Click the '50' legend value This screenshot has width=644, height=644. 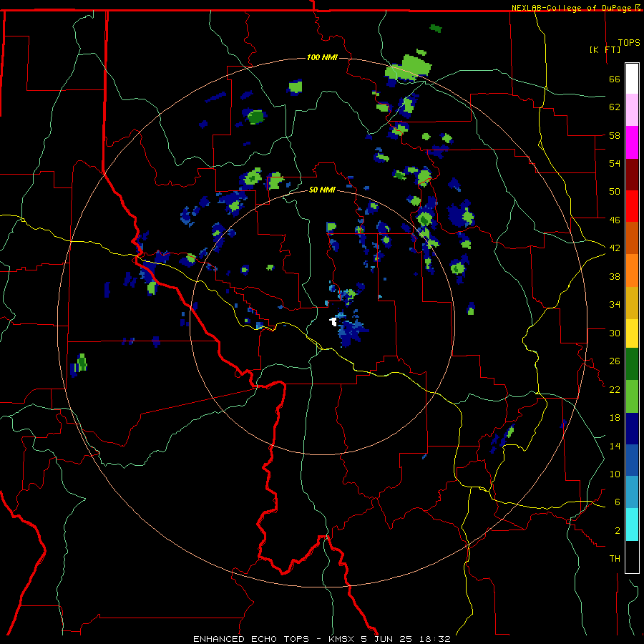pos(615,191)
